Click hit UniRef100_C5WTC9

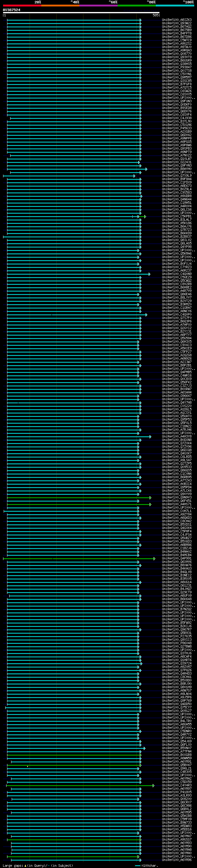point(177,40)
